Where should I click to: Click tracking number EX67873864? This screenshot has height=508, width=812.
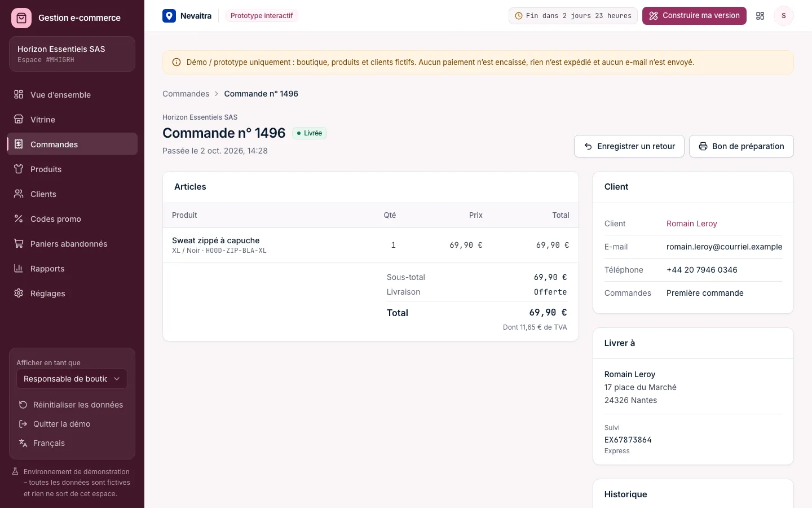628,440
